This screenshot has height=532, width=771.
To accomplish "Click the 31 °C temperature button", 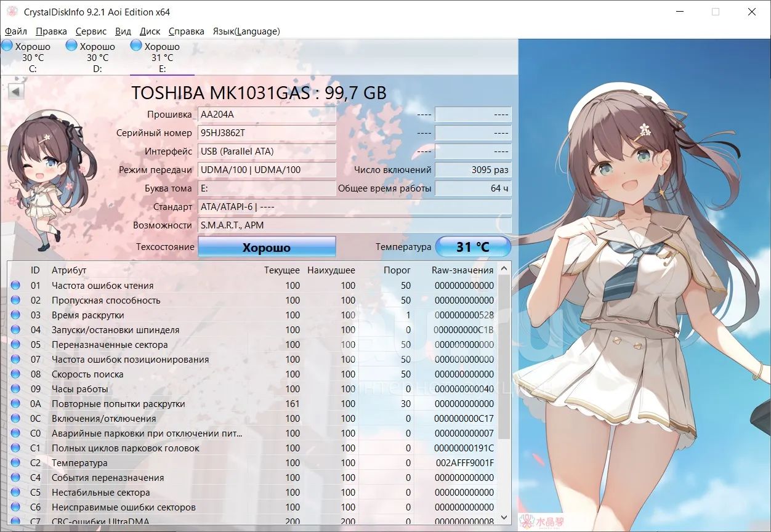I will pyautogui.click(x=473, y=247).
